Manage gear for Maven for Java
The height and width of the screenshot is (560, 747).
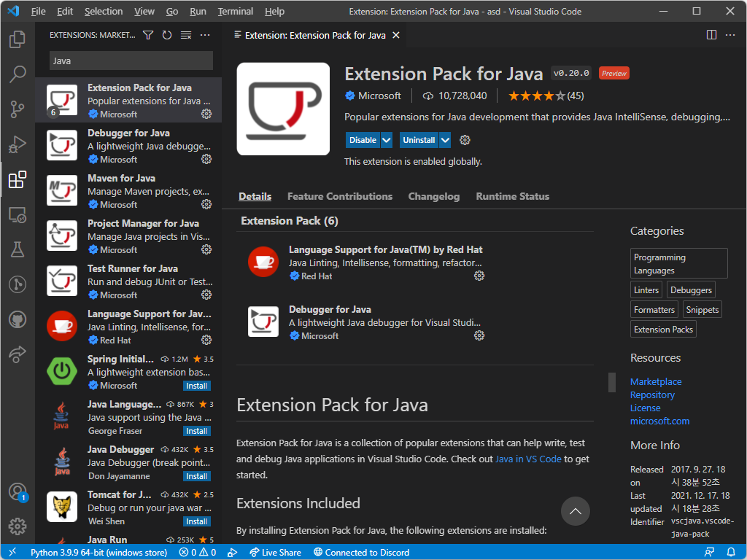(206, 204)
